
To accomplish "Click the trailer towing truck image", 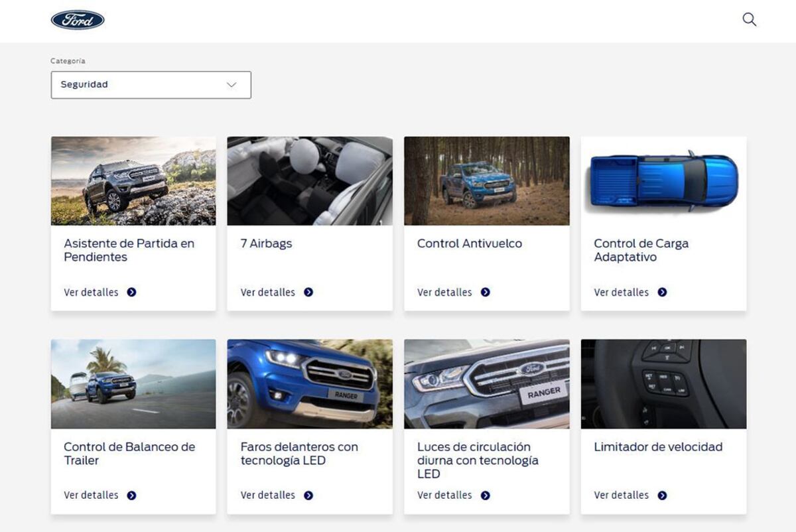I will coord(133,384).
